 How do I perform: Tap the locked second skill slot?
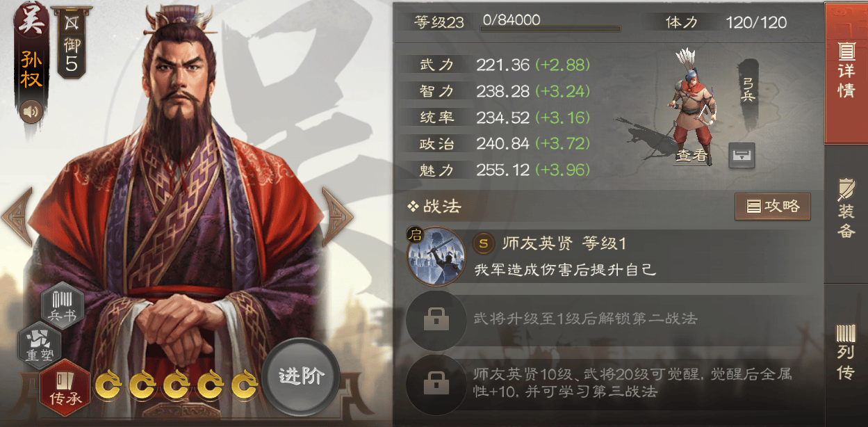tap(436, 320)
